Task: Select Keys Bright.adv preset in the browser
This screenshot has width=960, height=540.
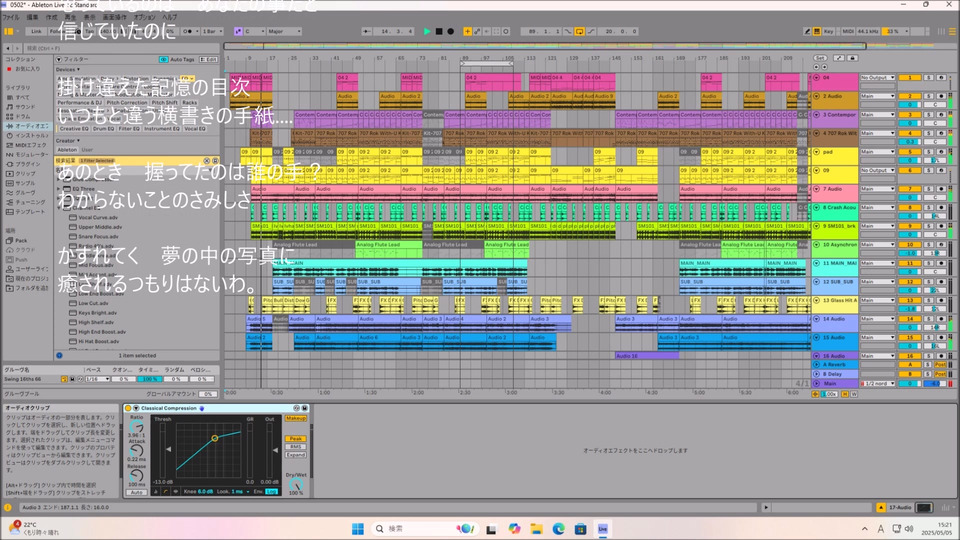Action: coord(98,312)
